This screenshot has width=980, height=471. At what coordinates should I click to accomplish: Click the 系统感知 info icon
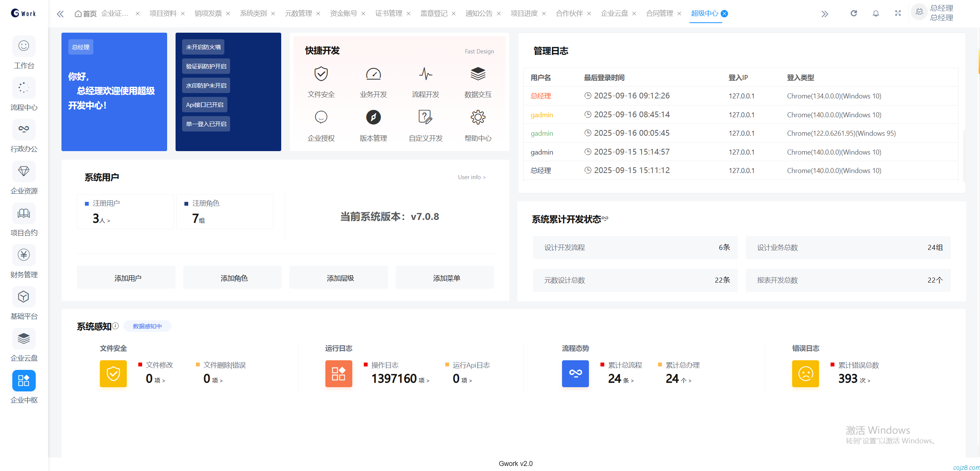pos(115,326)
